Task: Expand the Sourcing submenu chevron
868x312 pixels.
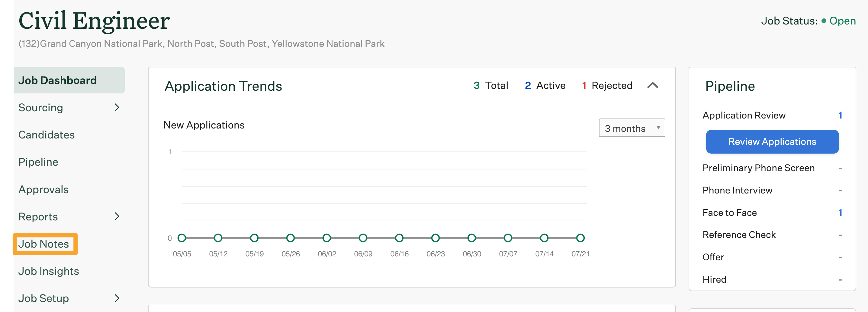Action: pyautogui.click(x=117, y=108)
